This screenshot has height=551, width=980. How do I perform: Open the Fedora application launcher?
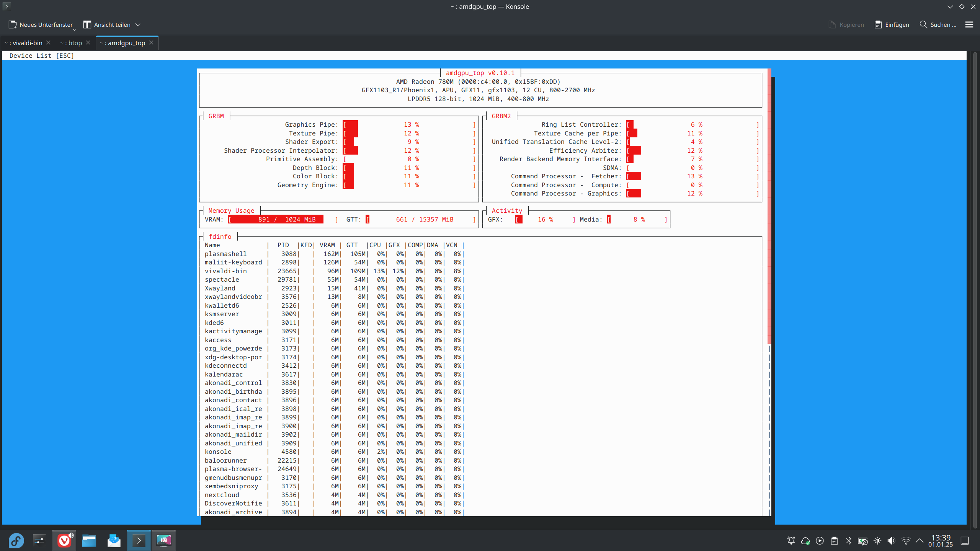click(x=16, y=540)
